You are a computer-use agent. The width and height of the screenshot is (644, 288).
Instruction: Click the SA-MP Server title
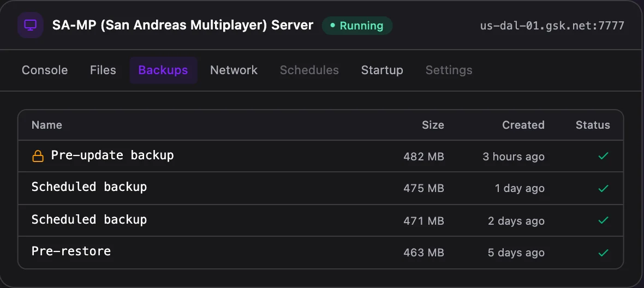click(x=183, y=25)
